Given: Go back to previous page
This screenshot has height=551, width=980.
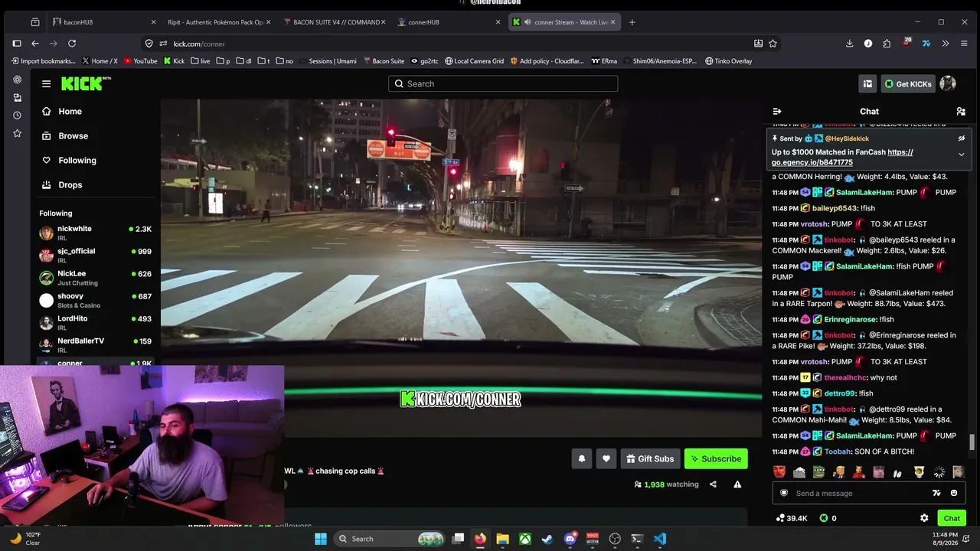Looking at the screenshot, I should point(35,44).
